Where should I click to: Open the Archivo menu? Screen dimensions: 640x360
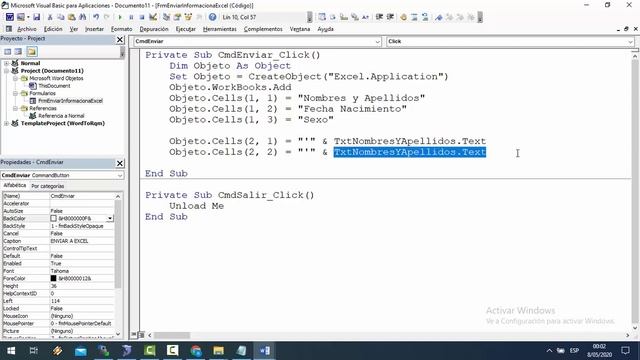point(27,29)
